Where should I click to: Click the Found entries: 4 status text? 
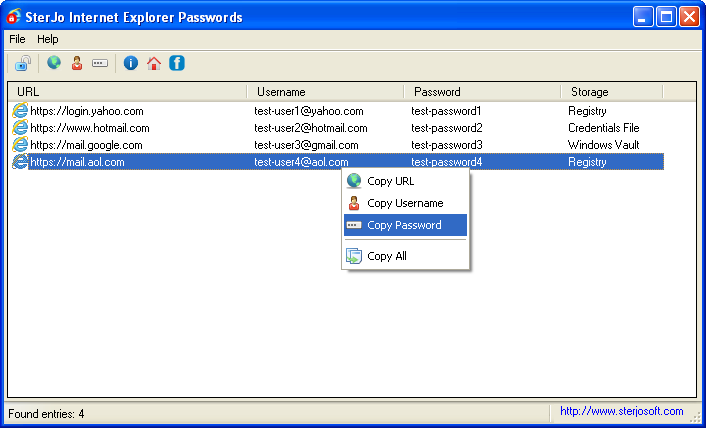(x=46, y=414)
